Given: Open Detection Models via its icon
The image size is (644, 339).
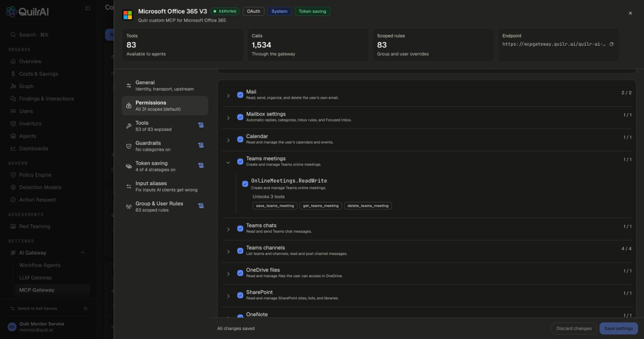Looking at the screenshot, I should pyautogui.click(x=13, y=187).
